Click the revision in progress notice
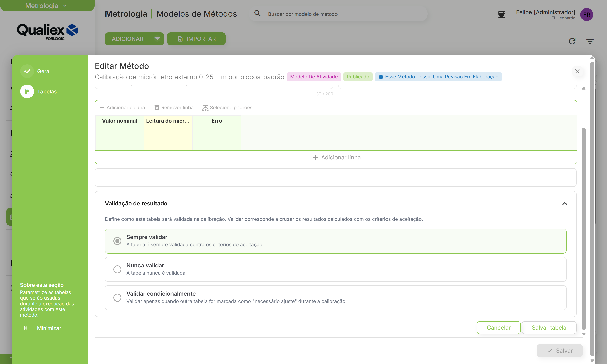Viewport: 607px width, 364px height. 438,77
